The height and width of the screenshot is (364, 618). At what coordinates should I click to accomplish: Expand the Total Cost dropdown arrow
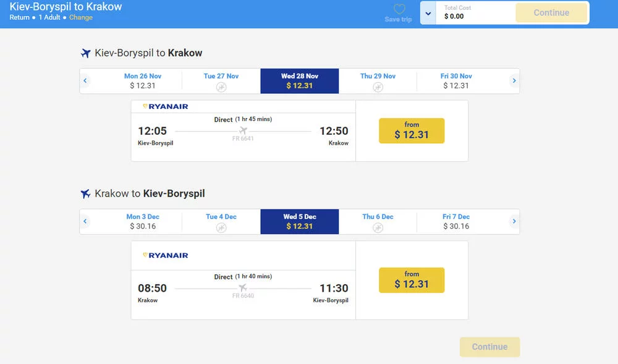tap(428, 13)
